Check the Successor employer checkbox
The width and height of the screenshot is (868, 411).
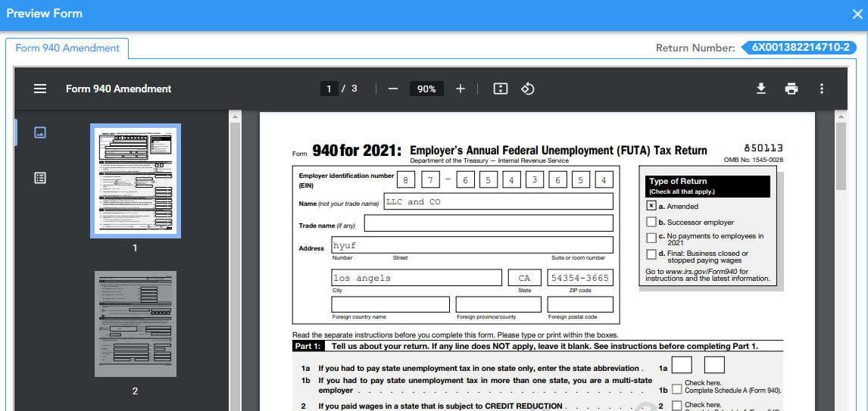651,222
